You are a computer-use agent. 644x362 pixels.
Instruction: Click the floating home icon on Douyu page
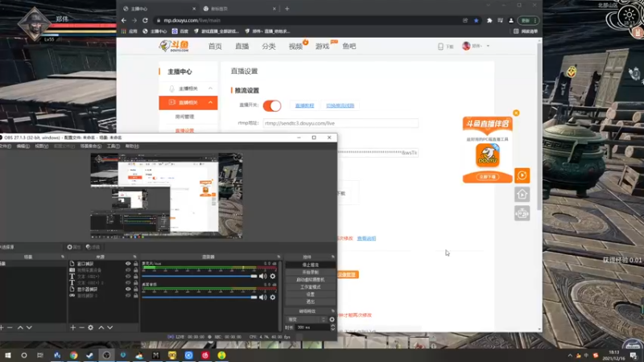pos(522,194)
